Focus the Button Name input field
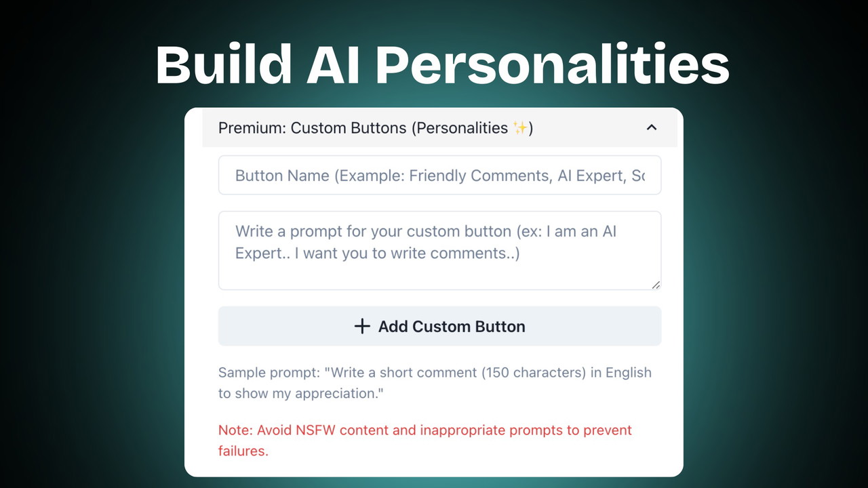Screen dimensions: 868x488 [439, 175]
